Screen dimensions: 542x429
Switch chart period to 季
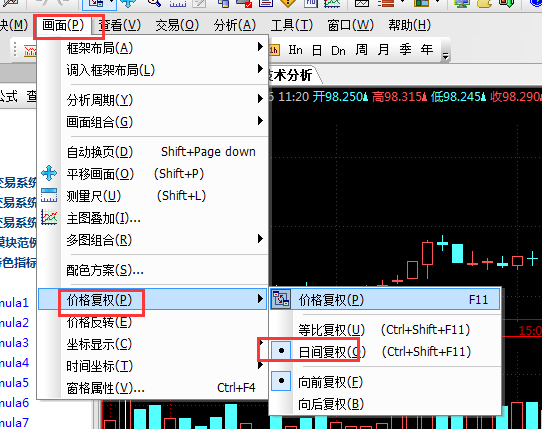(405, 50)
